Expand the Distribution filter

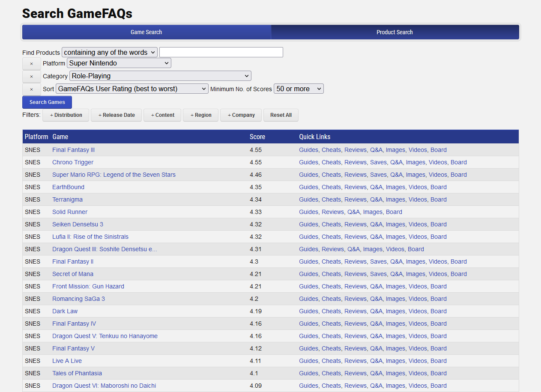pyautogui.click(x=66, y=115)
